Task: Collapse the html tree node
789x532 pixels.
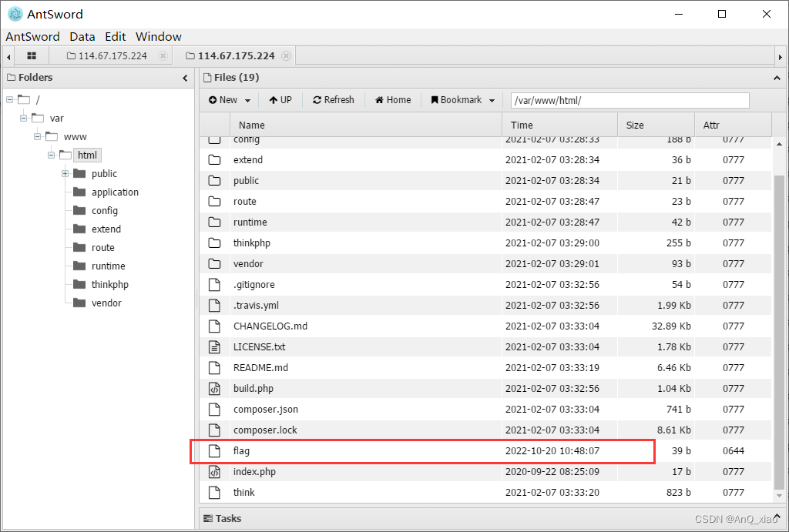Action: click(52, 155)
